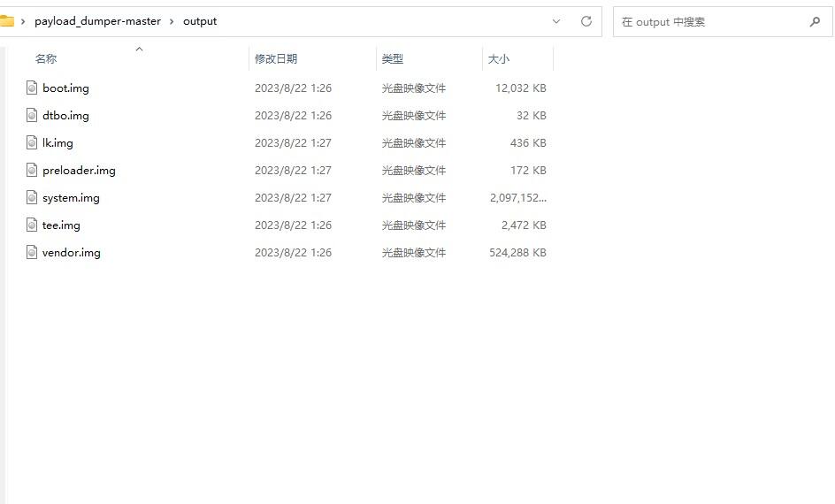Sort files by the 名称 column header
The width and height of the screenshot is (835, 504).
[46, 58]
